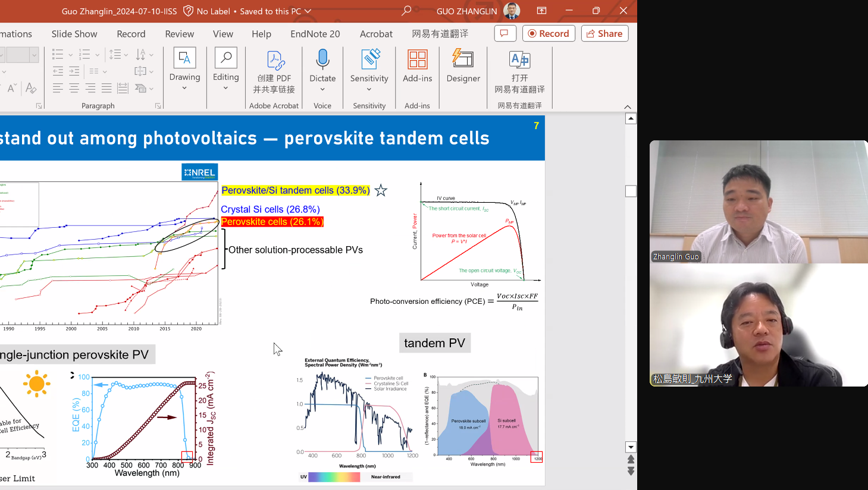
Task: Open the comments speech bubble icon
Action: pyautogui.click(x=504, y=33)
